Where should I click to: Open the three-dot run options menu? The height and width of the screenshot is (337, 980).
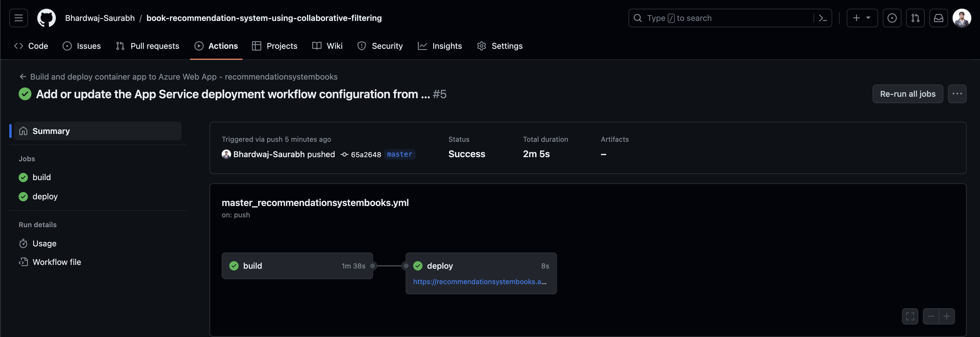[957, 94]
